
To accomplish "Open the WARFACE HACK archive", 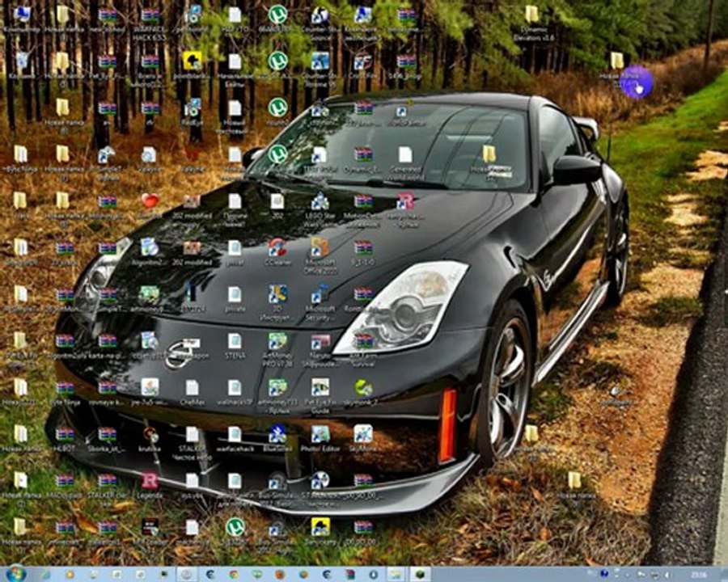I will point(150,15).
